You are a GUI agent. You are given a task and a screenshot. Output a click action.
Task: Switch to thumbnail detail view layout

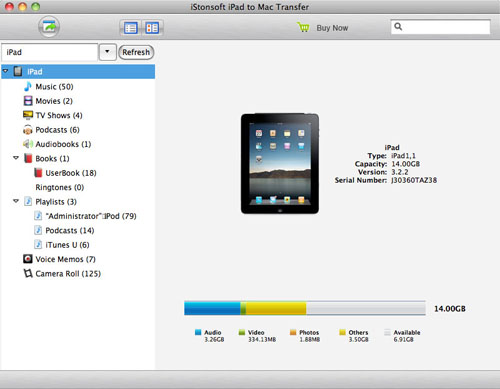(x=152, y=28)
